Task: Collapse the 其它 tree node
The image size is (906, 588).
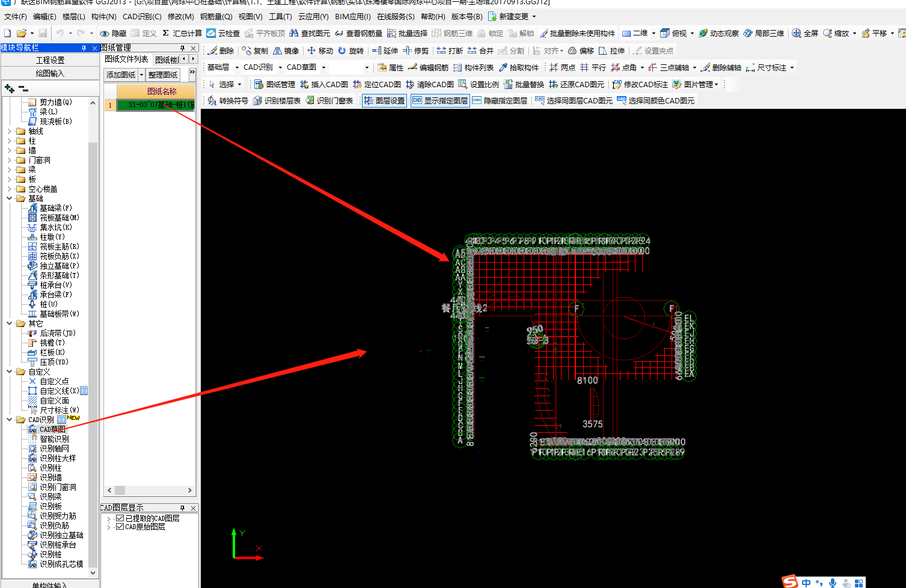Action: (10, 323)
